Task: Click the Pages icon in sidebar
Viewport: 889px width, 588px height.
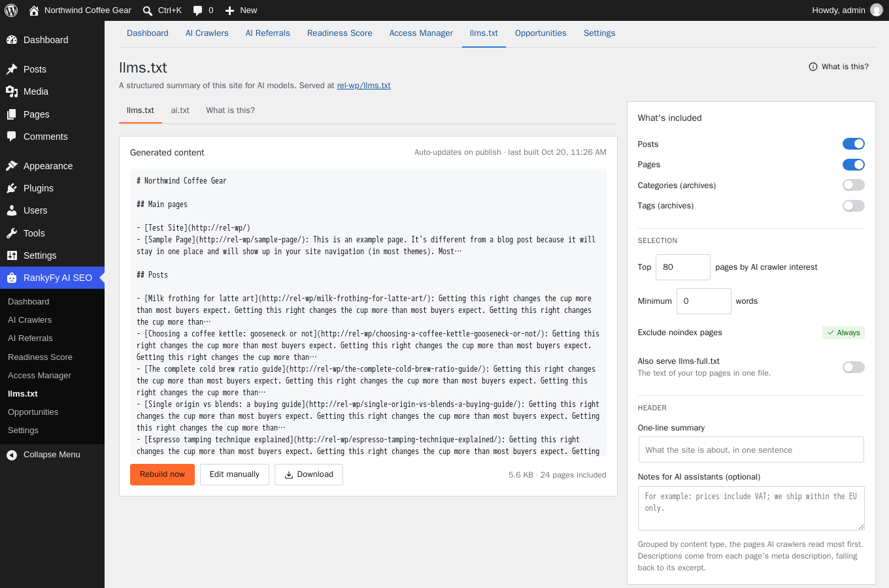Action: pos(12,114)
